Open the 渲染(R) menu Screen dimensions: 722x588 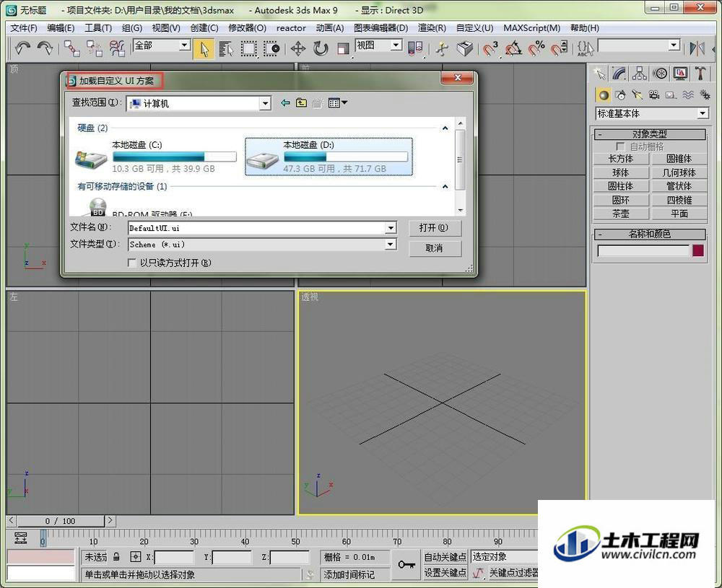coord(432,28)
